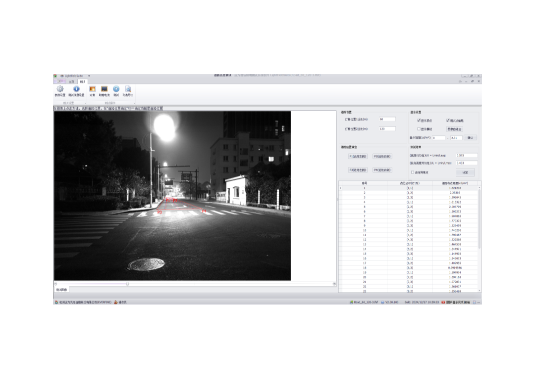540x380 pixels.
Task: Open the quick access dropdown arrow in title bar
Action: (x=89, y=76)
